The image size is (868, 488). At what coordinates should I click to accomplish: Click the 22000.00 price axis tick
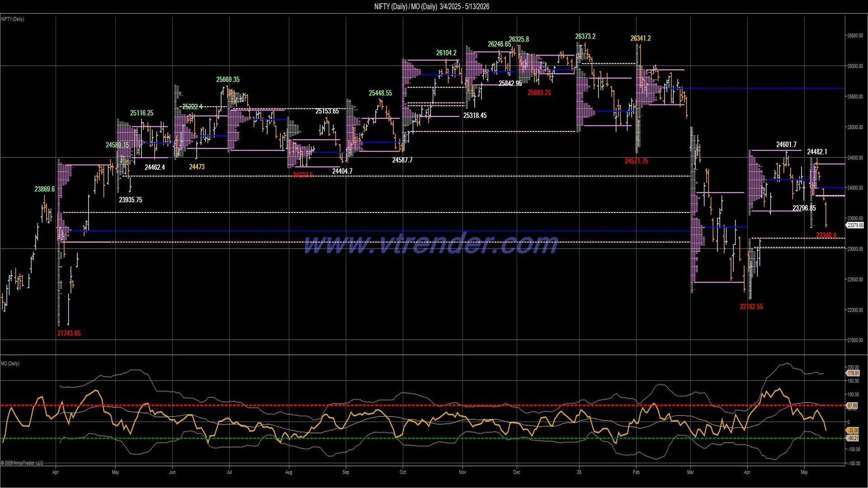pos(854,310)
